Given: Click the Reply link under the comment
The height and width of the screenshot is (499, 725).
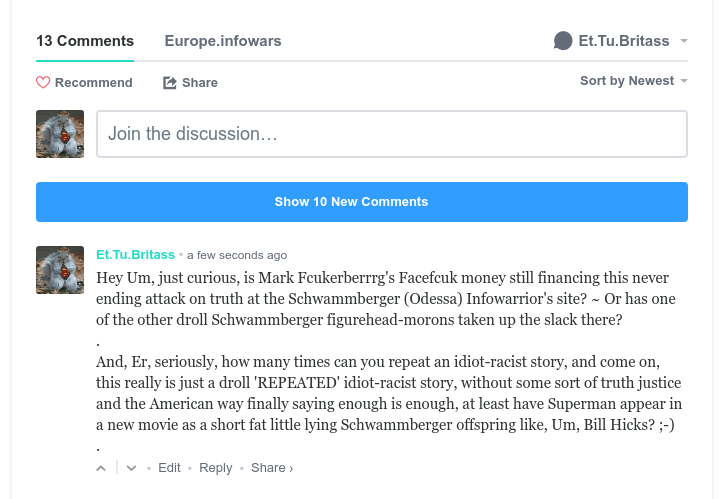Looking at the screenshot, I should click(x=215, y=468).
